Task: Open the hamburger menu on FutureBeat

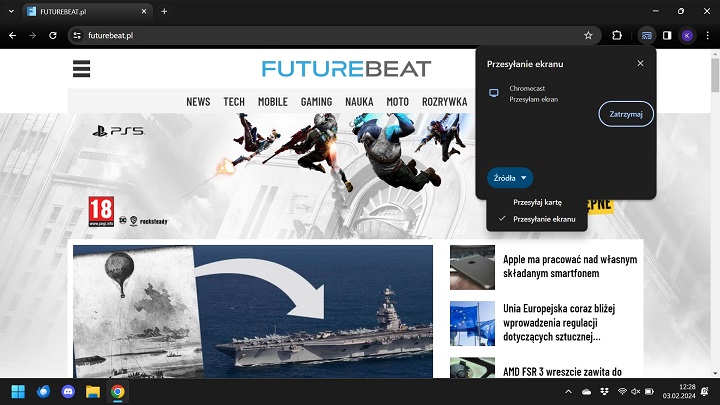Action: tap(82, 69)
